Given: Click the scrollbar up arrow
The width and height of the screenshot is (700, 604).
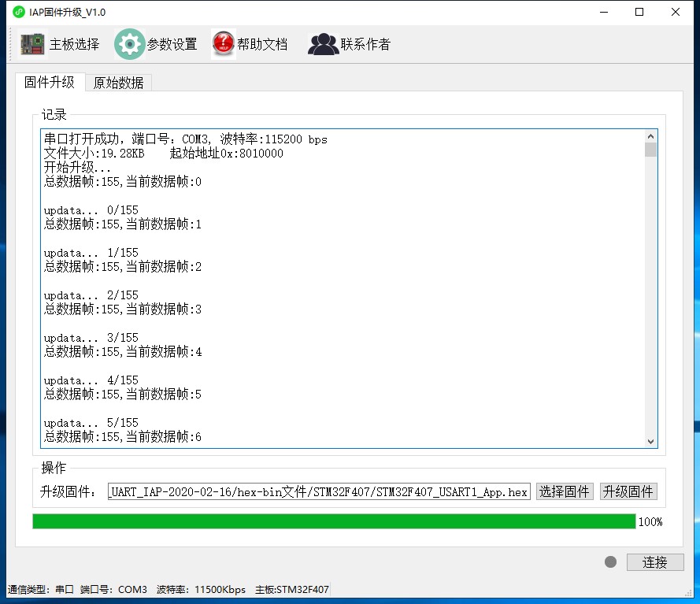Looking at the screenshot, I should tap(651, 135).
